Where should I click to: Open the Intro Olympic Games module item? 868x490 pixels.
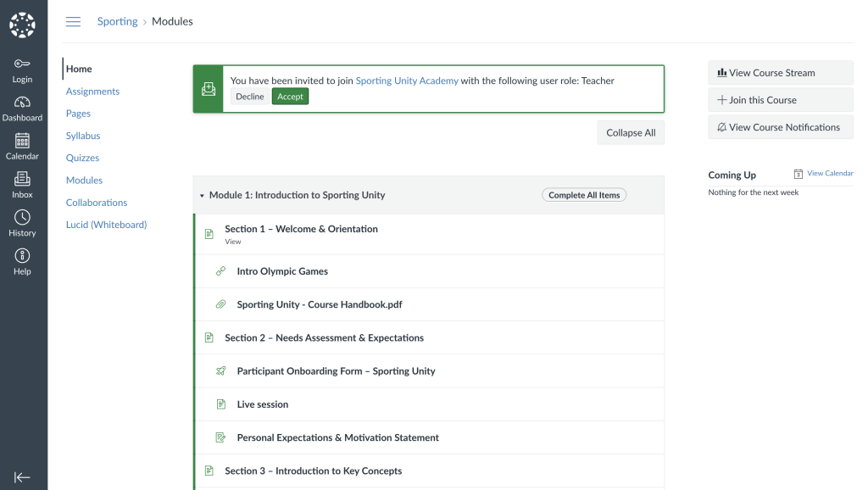[282, 271]
